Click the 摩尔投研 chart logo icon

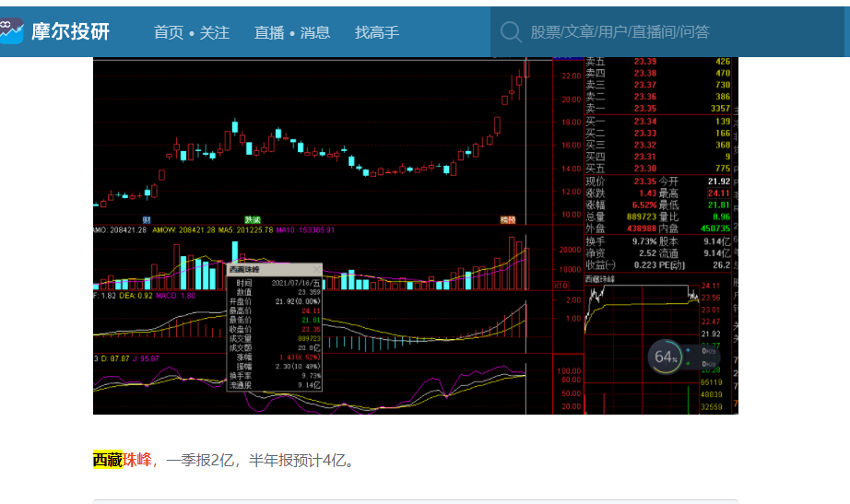tap(11, 31)
